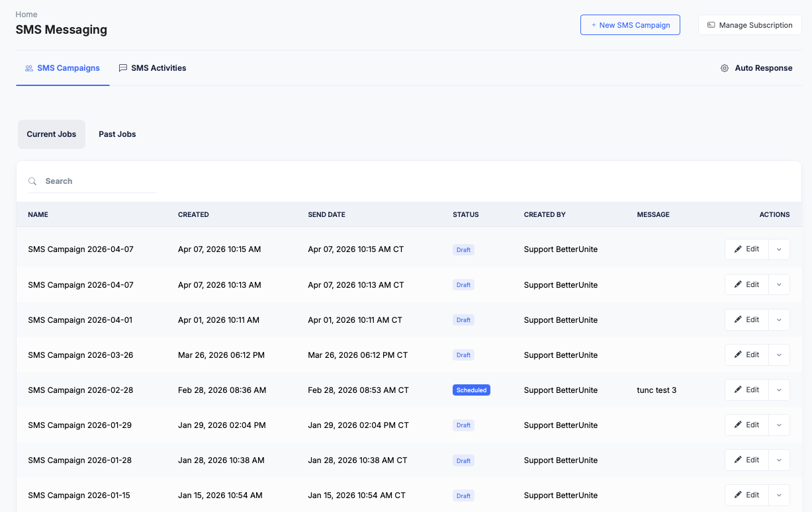Click the 'tunc test 3' message text
812x512 pixels.
(x=656, y=390)
